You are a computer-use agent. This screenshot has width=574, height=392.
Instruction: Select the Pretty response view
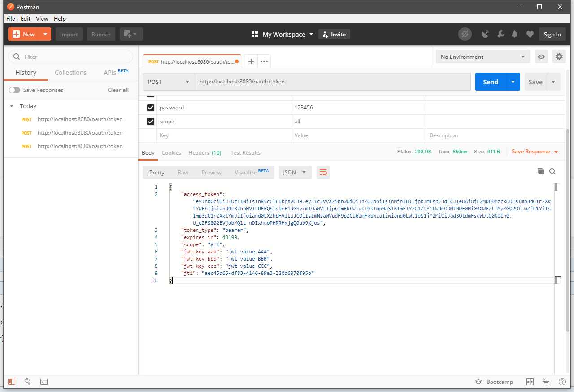point(157,172)
